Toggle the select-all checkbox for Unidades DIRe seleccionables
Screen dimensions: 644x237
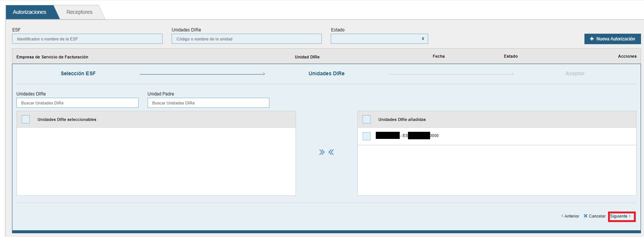coord(25,119)
